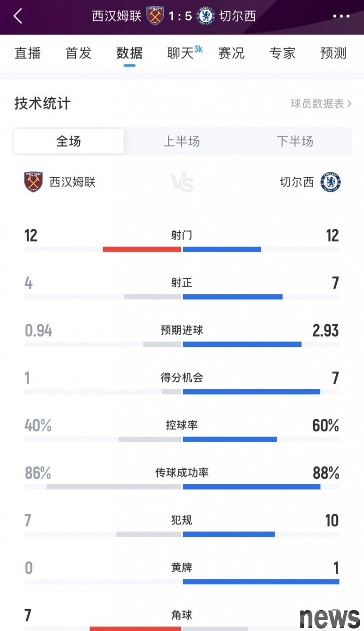
Task: Open the 预测 prediction tab
Action: [x=333, y=53]
